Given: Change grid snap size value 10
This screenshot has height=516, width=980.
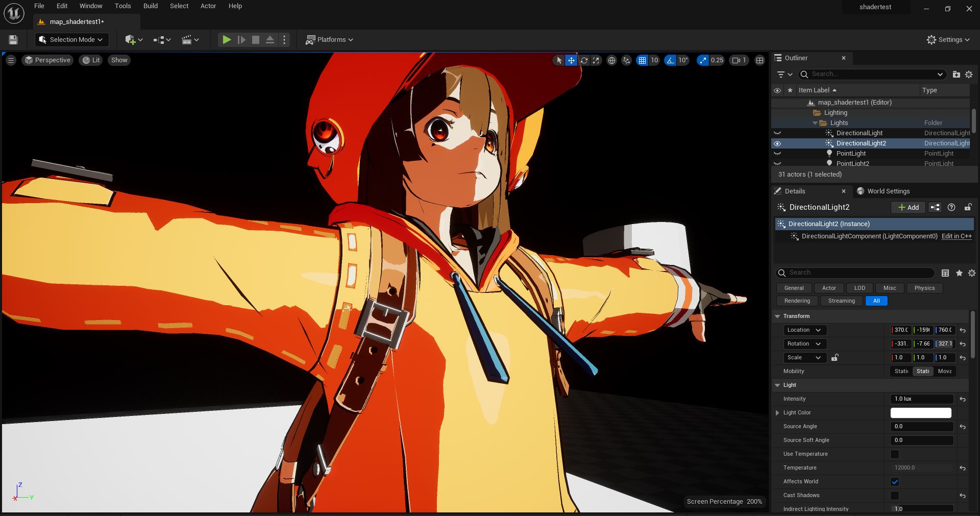Looking at the screenshot, I should (x=654, y=60).
